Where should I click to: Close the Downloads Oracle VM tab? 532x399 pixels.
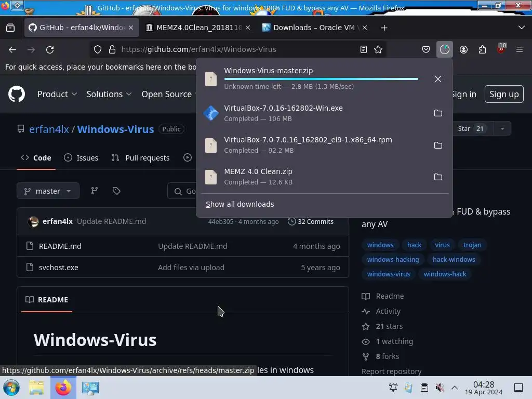pyautogui.click(x=365, y=28)
